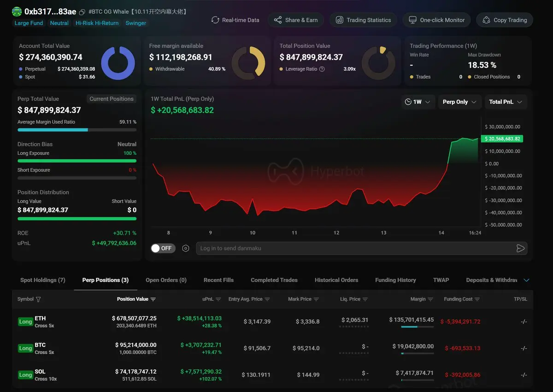The height and width of the screenshot is (392, 553).
Task: Click the Real-time Data button
Action: pos(235,20)
